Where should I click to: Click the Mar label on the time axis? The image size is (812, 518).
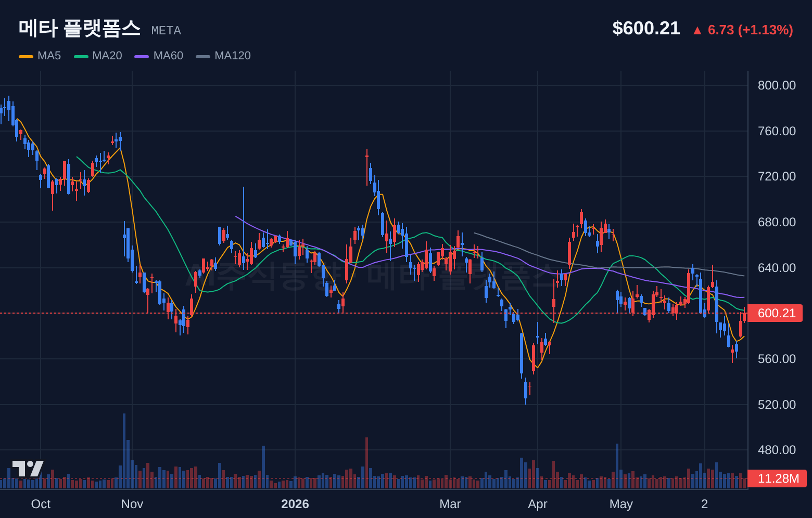[450, 504]
